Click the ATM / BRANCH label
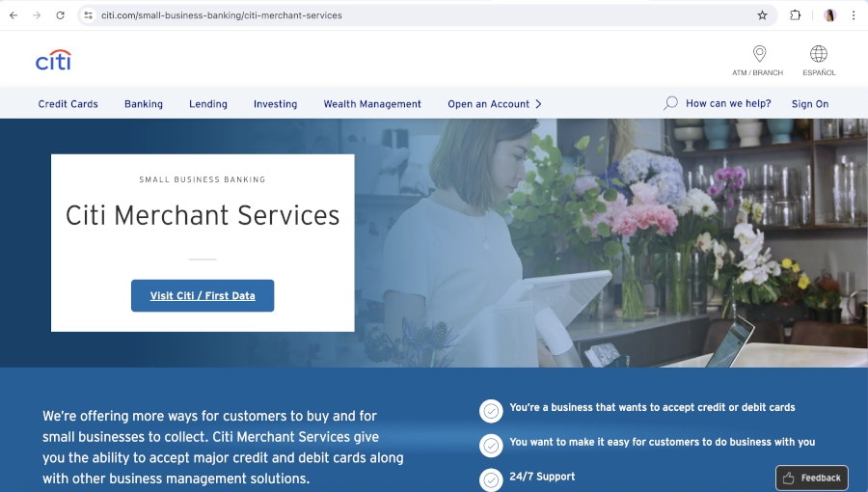 (x=757, y=72)
